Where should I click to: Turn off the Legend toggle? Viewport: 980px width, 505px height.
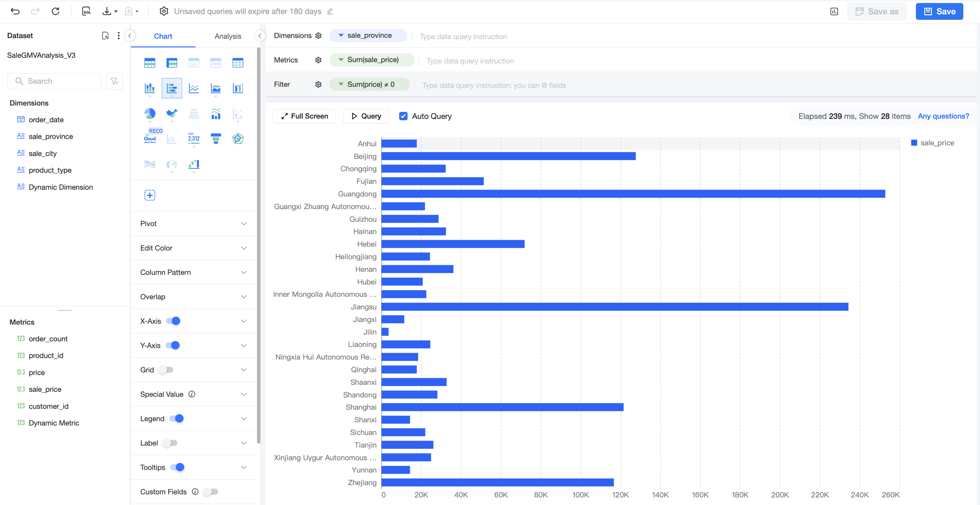pyautogui.click(x=177, y=418)
